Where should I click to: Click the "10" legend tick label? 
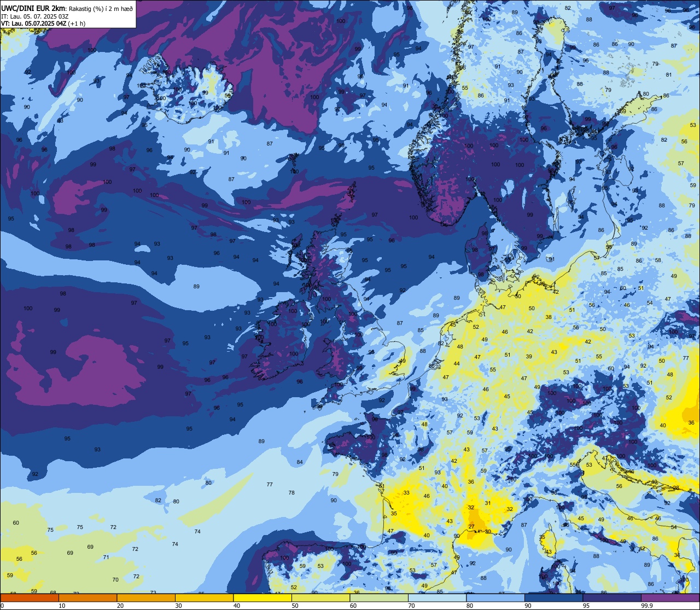click(x=62, y=606)
